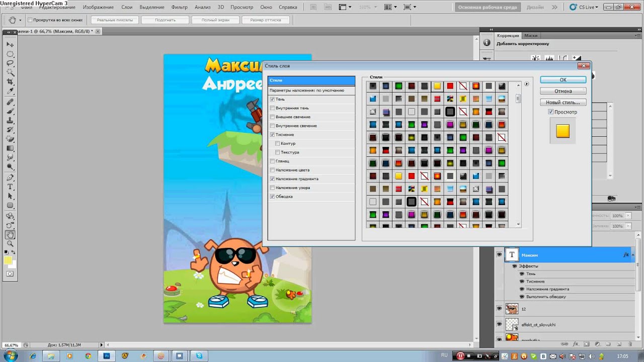Collapse effects list on Максим layer

click(x=634, y=255)
